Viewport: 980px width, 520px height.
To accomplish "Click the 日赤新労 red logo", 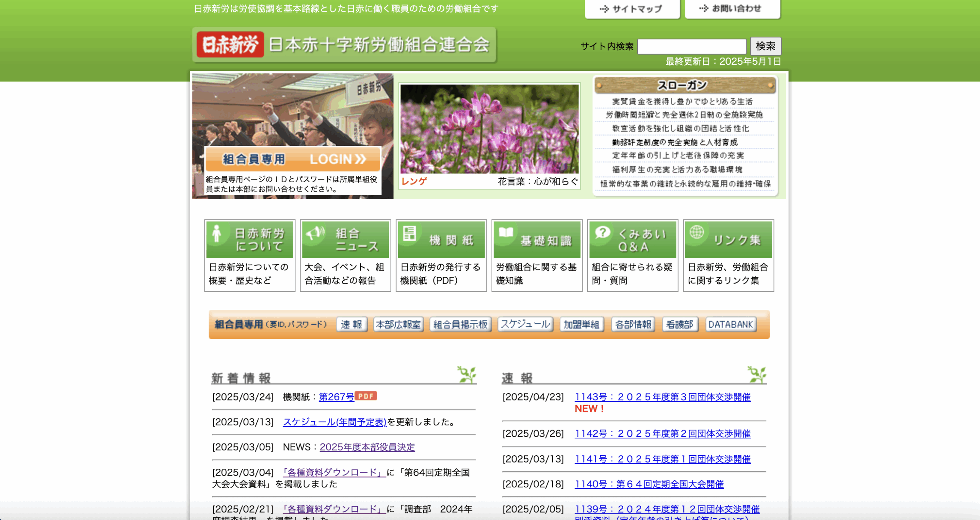I will (230, 44).
